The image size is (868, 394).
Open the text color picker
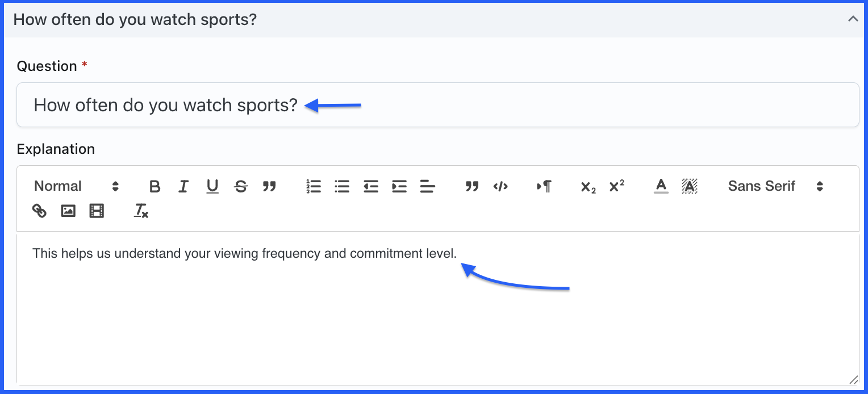661,186
